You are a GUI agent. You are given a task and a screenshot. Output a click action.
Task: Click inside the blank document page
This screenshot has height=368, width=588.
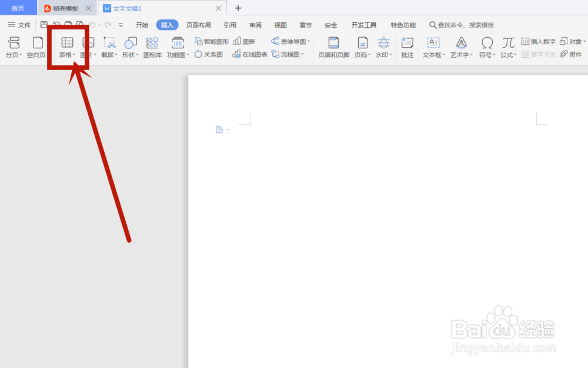(x=388, y=221)
